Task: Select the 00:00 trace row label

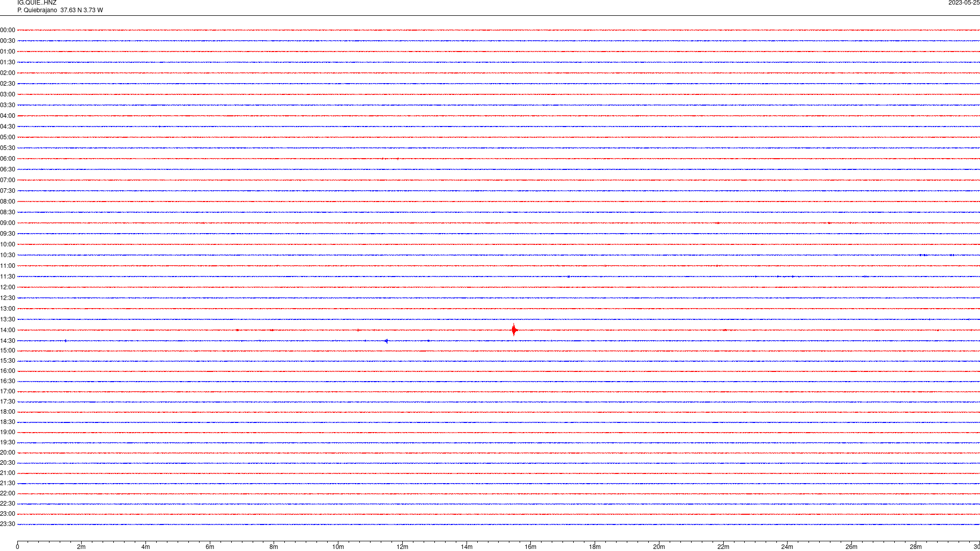Action: pyautogui.click(x=8, y=30)
